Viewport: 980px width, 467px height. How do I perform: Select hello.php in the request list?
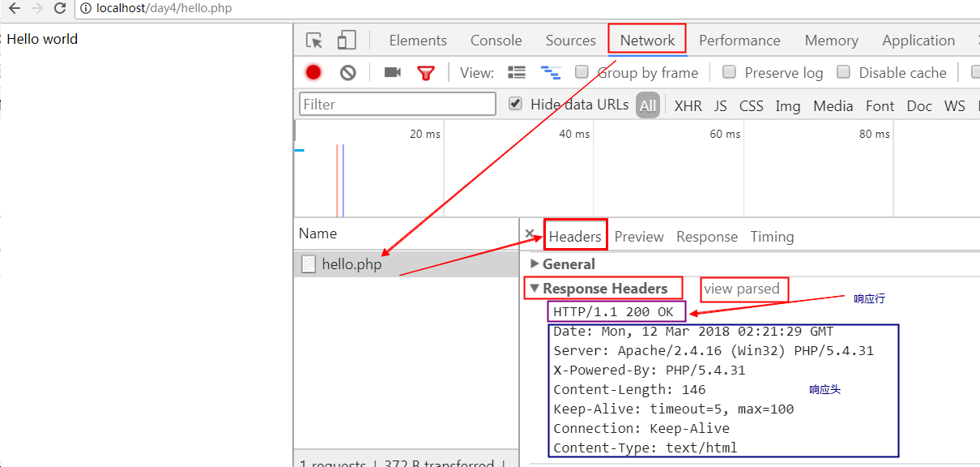tap(352, 264)
